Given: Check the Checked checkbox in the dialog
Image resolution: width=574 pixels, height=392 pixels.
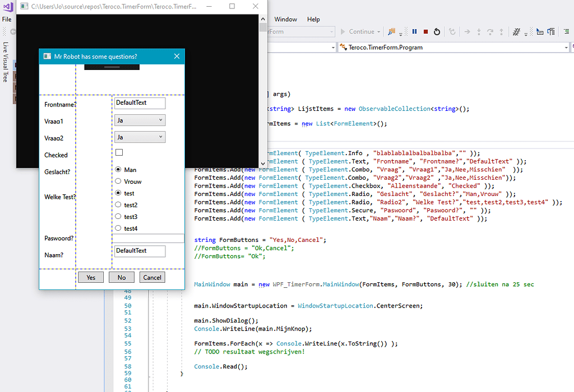Looking at the screenshot, I should (119, 152).
